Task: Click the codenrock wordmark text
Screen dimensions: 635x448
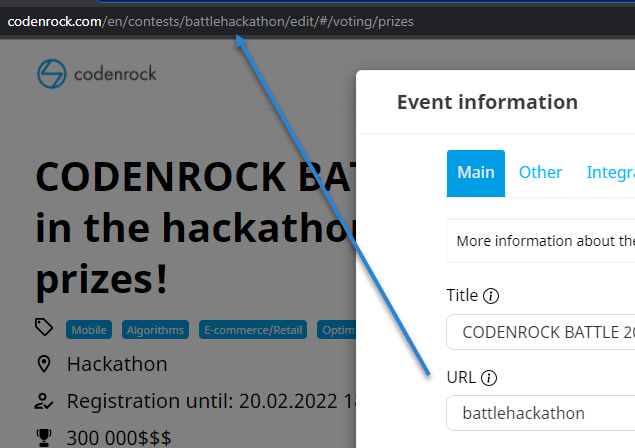Action: [x=115, y=74]
